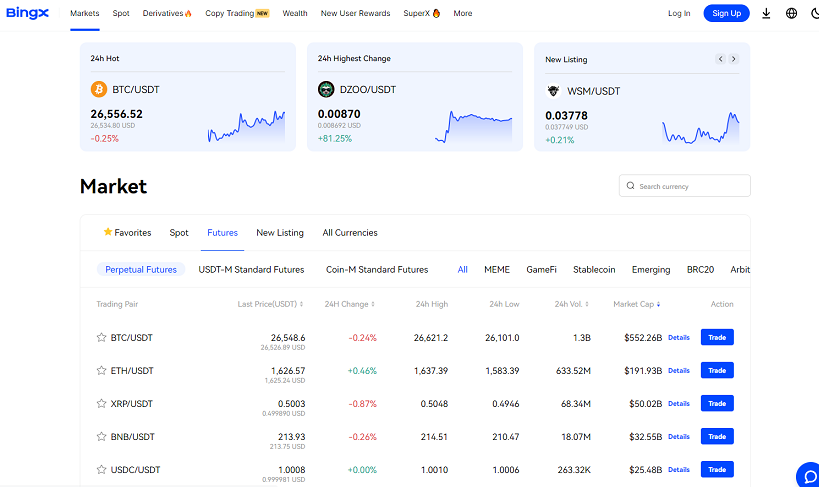This screenshot has width=819, height=487.
Task: Filter by Emerging category
Action: (x=651, y=269)
